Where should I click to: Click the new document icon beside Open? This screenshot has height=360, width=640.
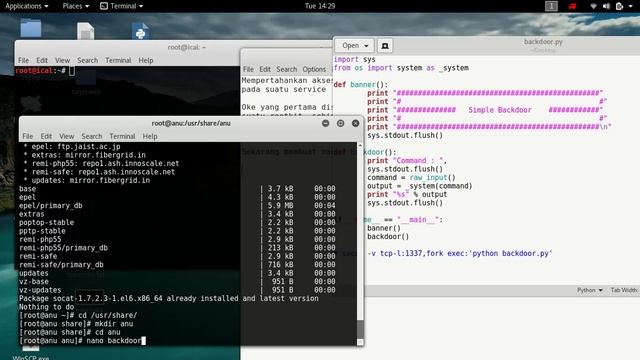click(385, 46)
